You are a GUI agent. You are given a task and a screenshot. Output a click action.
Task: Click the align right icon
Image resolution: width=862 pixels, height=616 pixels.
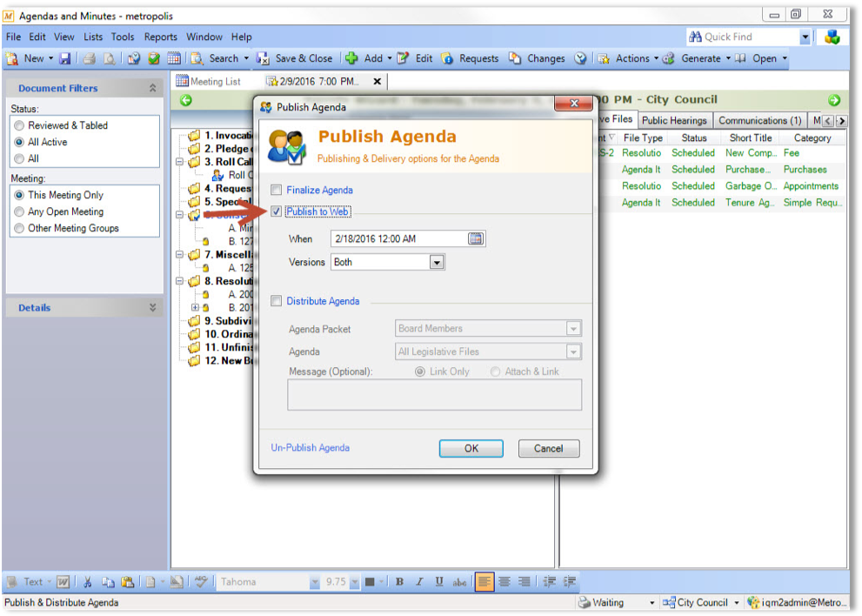coord(525,582)
